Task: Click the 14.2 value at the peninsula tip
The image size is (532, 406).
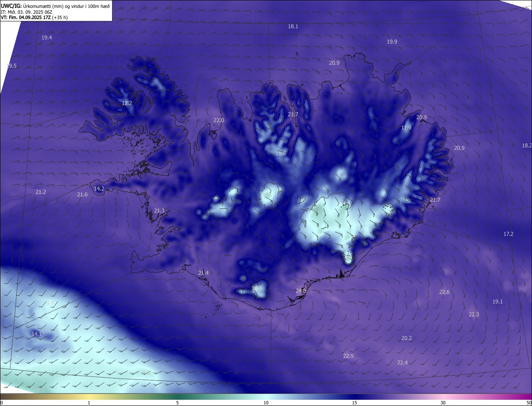Action: (99, 188)
